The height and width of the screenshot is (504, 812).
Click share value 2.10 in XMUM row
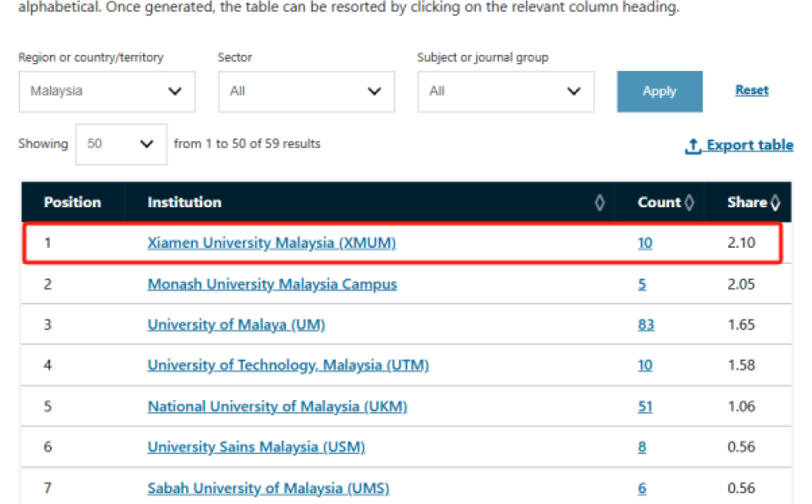pyautogui.click(x=741, y=243)
